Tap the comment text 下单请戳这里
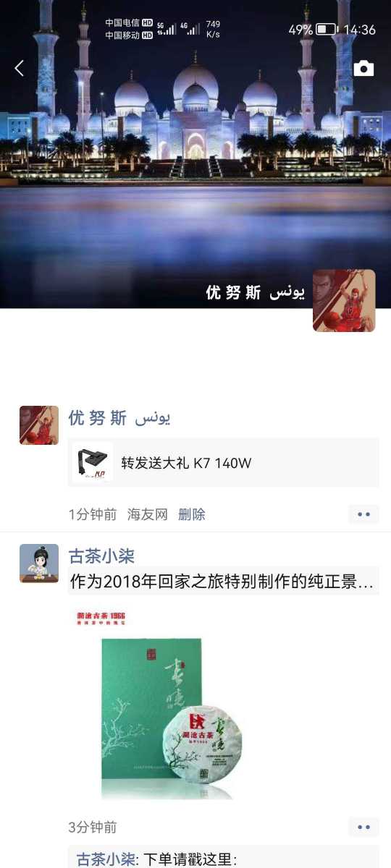Viewport: 391px width, 868px height. pos(190,859)
